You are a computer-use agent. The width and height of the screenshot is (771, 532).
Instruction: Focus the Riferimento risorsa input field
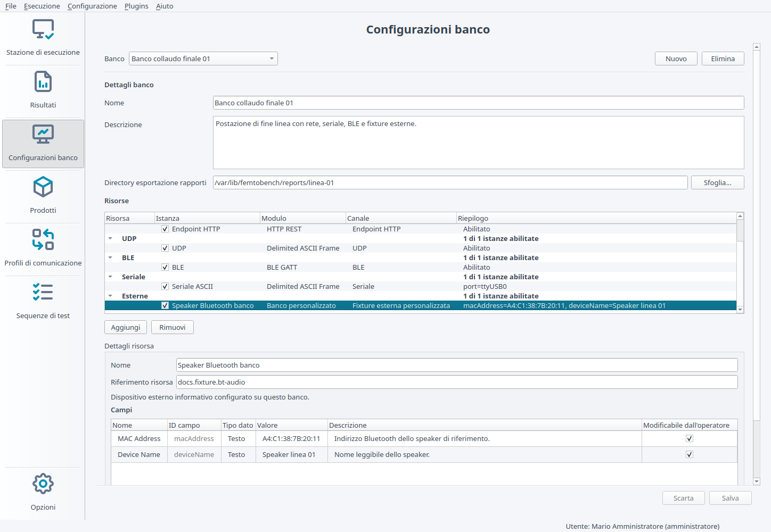[x=457, y=382]
